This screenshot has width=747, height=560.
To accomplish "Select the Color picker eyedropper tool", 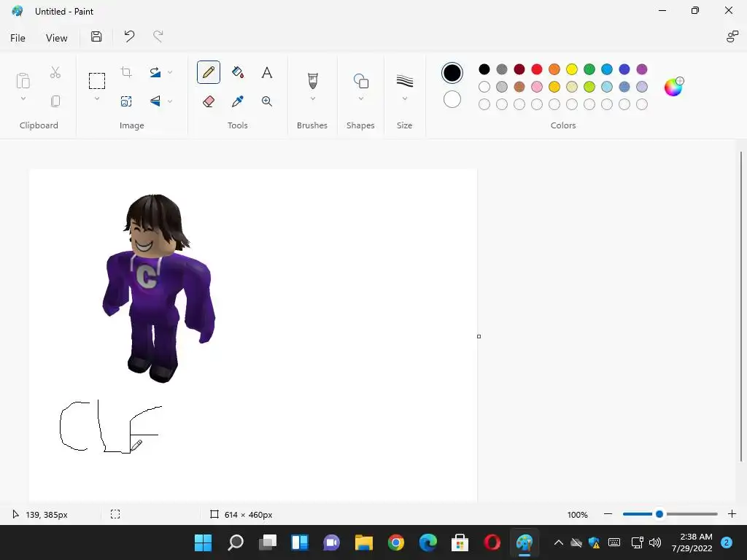I will coord(238,101).
